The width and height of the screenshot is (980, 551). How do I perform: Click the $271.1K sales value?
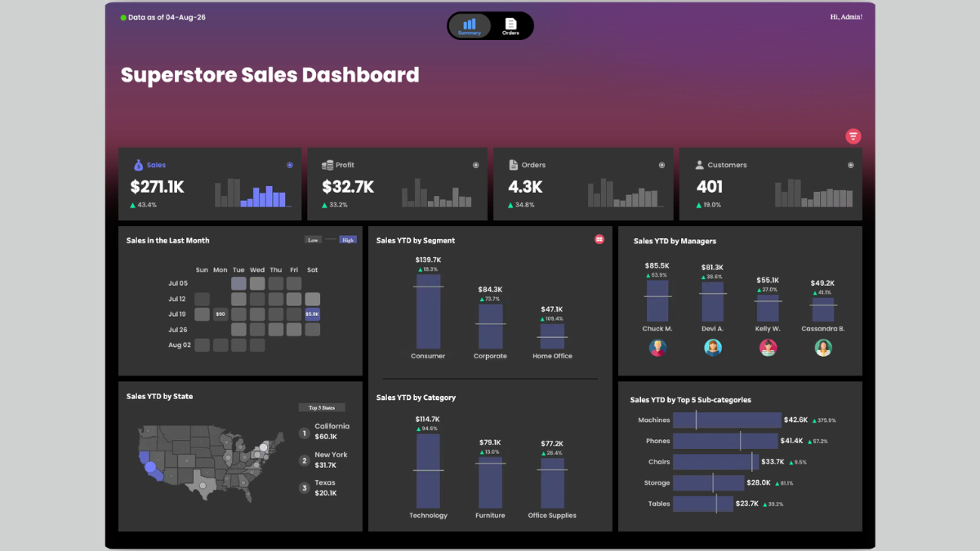158,187
